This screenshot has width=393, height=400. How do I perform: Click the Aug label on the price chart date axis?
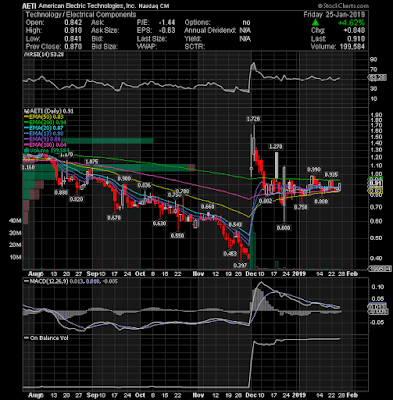(36, 274)
